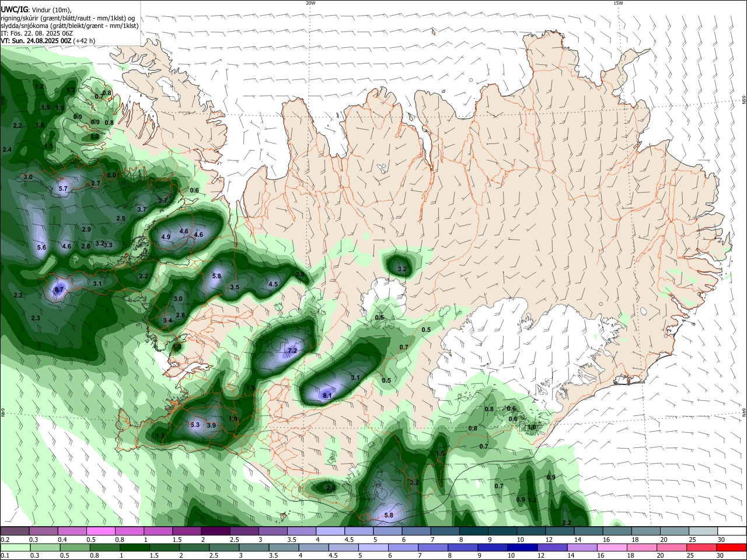The image size is (747, 560).
Task: Select the bright red rain swatch after 30
Action: point(731,547)
